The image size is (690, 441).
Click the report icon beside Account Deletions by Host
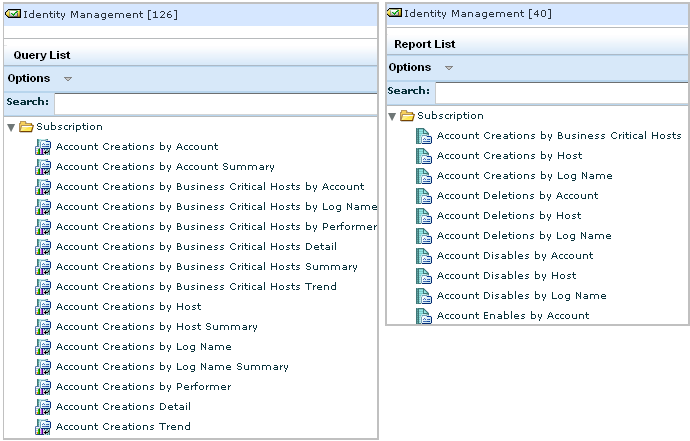pos(424,216)
